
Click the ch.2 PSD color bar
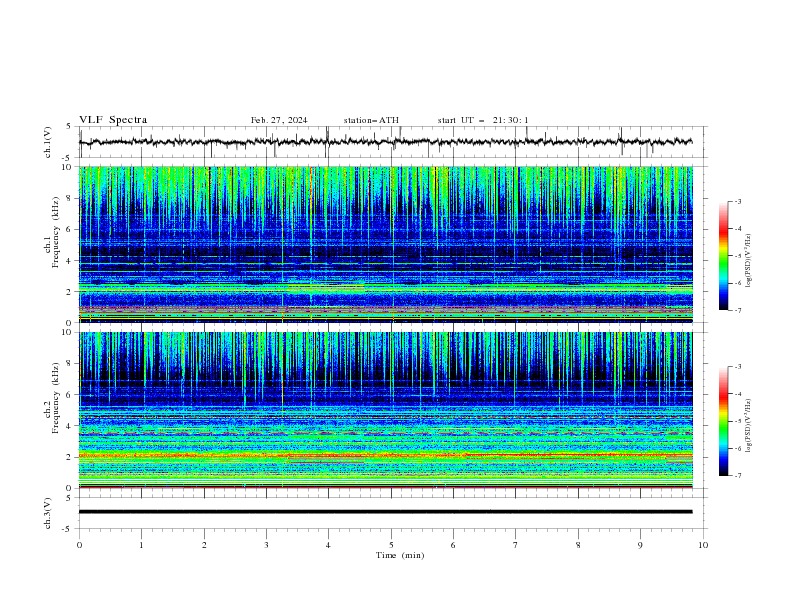pos(723,421)
